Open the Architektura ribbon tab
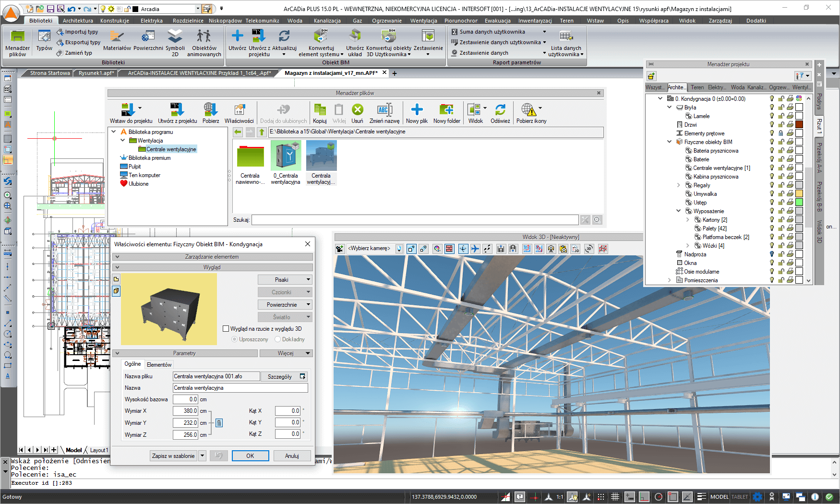 (78, 21)
